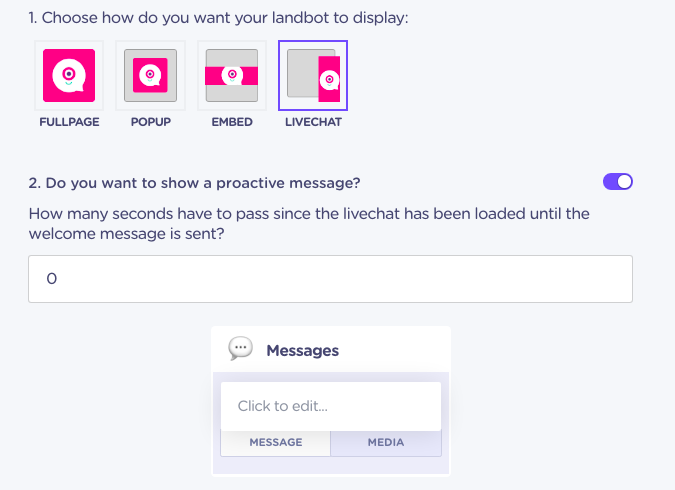This screenshot has height=490, width=675.
Task: Click the 0 value in seconds field
Action: [52, 279]
